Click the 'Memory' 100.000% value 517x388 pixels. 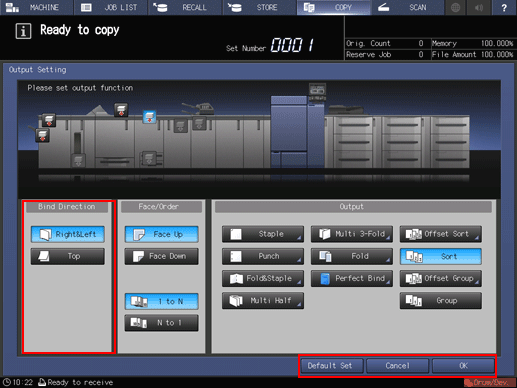[x=497, y=43]
